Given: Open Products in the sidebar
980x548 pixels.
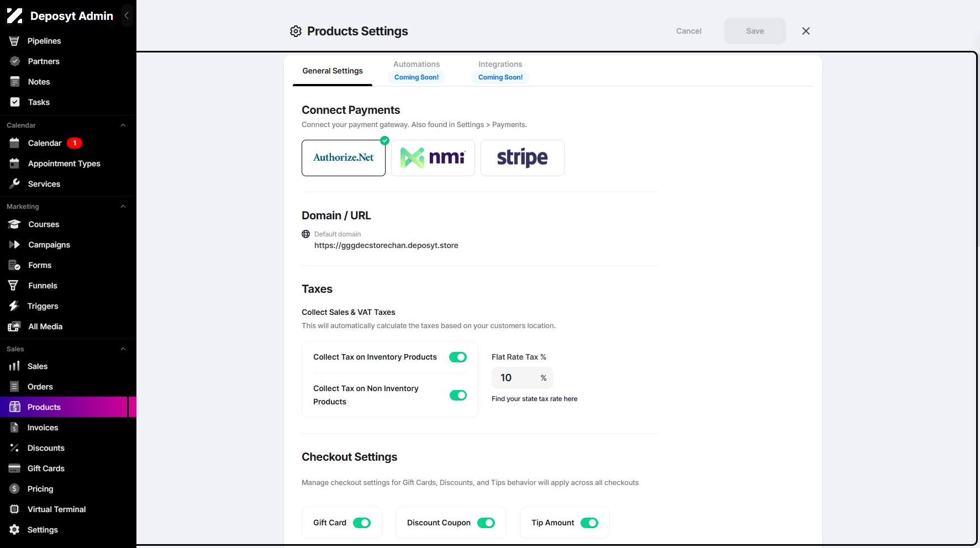Looking at the screenshot, I should click(x=64, y=407).
